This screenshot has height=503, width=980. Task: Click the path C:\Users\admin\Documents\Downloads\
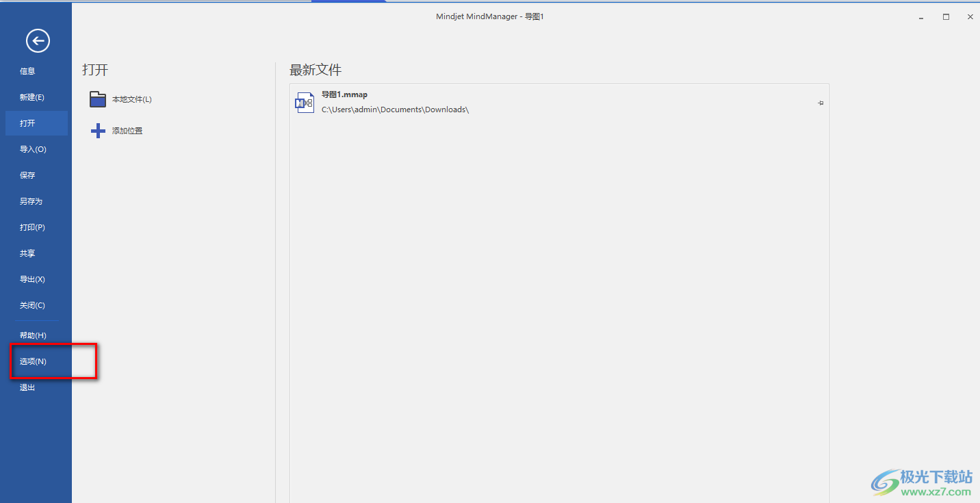pos(395,109)
